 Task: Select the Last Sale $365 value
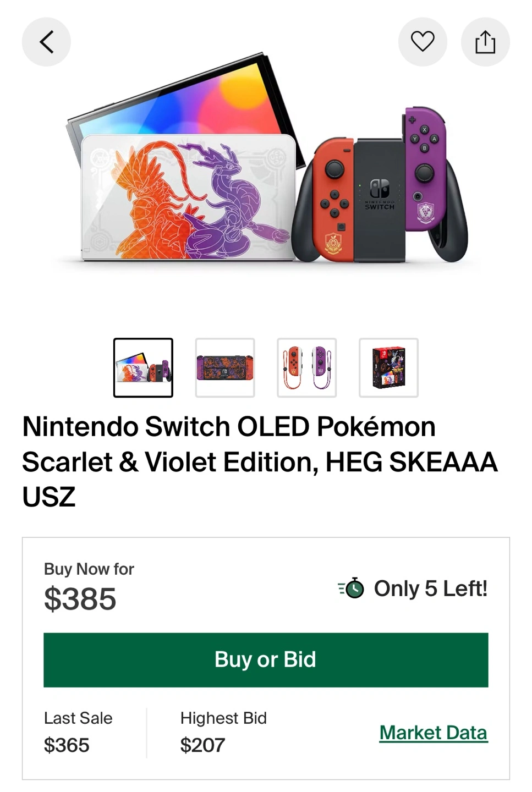coord(67,745)
